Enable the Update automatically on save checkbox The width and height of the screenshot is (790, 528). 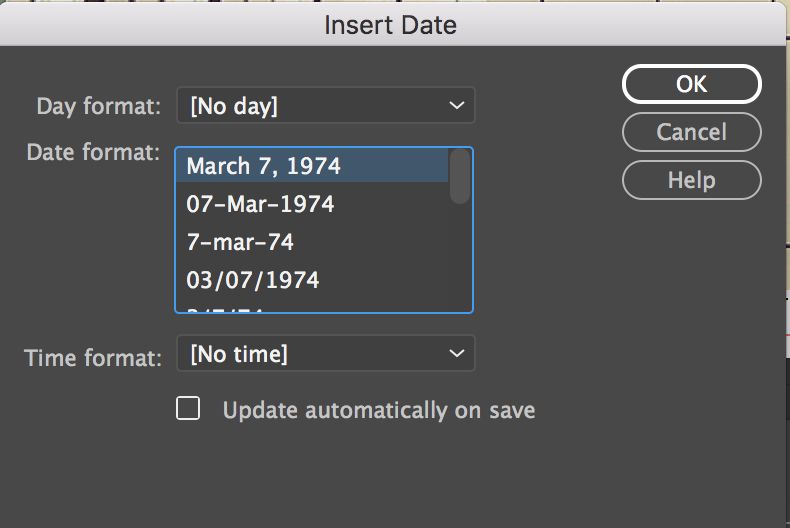tap(188, 409)
